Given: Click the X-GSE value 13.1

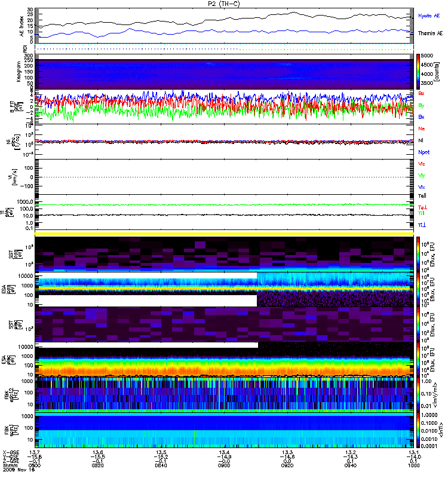Looking at the screenshot, I should click(x=413, y=452).
